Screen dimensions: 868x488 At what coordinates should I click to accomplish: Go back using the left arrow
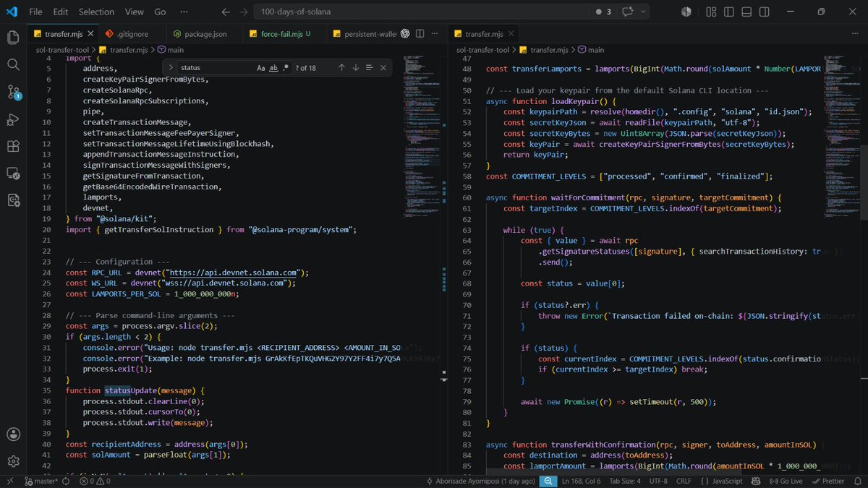226,12
